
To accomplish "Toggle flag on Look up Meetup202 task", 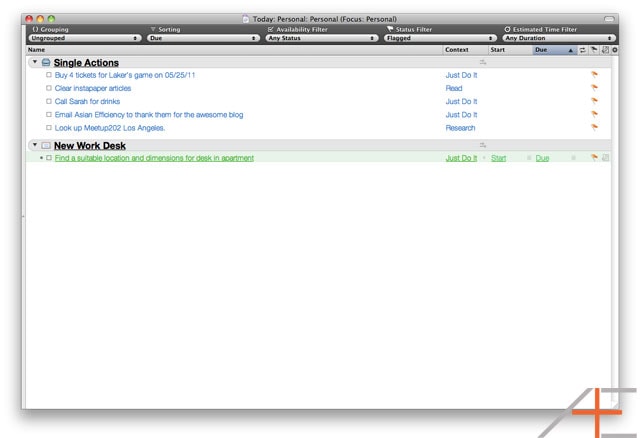I will 594,127.
